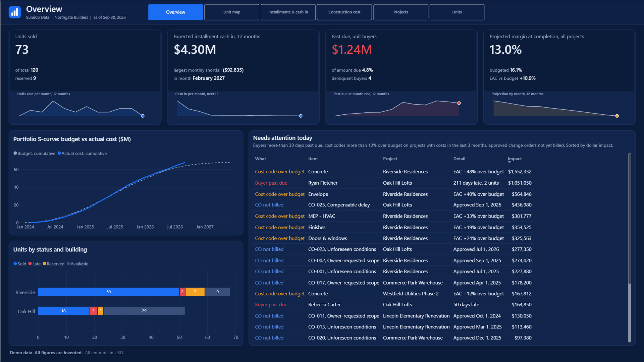Click Riverside Available bar segment showing 9
Viewport: 644px width, 362px height.
[x=217, y=292]
